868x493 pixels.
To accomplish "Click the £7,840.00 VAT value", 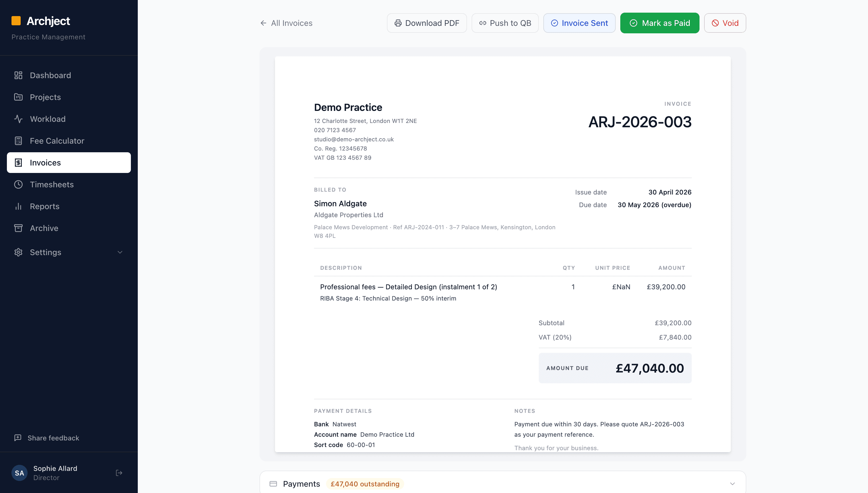I will (x=675, y=337).
